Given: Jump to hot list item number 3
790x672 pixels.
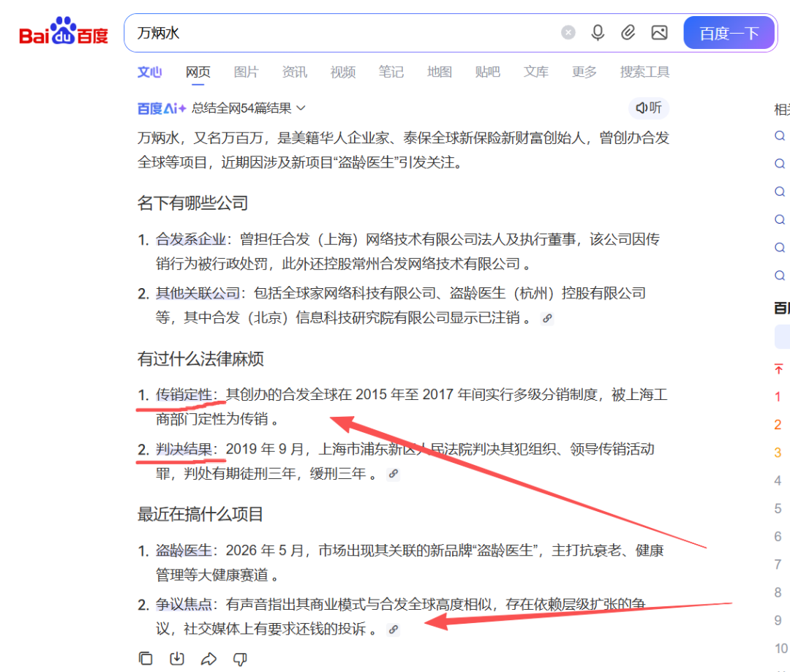Looking at the screenshot, I should (x=778, y=453).
